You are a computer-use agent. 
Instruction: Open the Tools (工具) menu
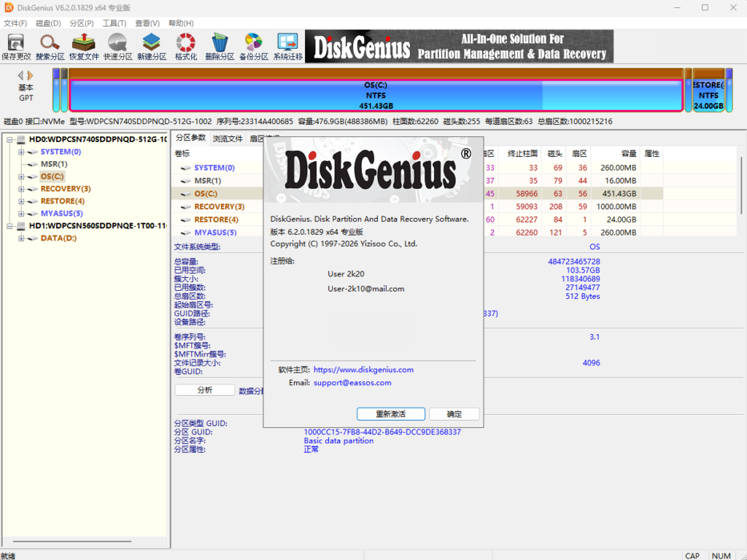click(115, 23)
